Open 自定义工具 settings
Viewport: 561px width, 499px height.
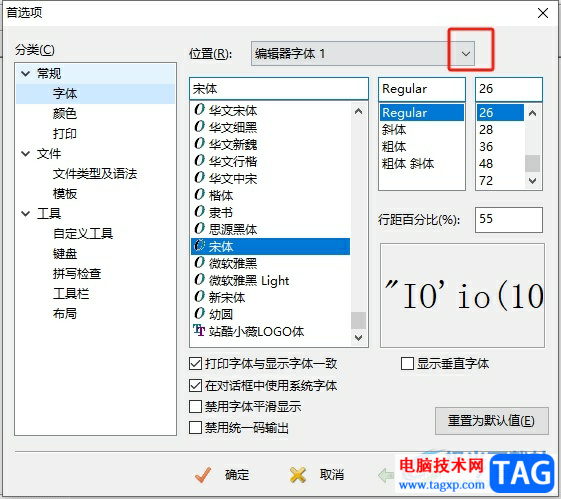(x=83, y=234)
